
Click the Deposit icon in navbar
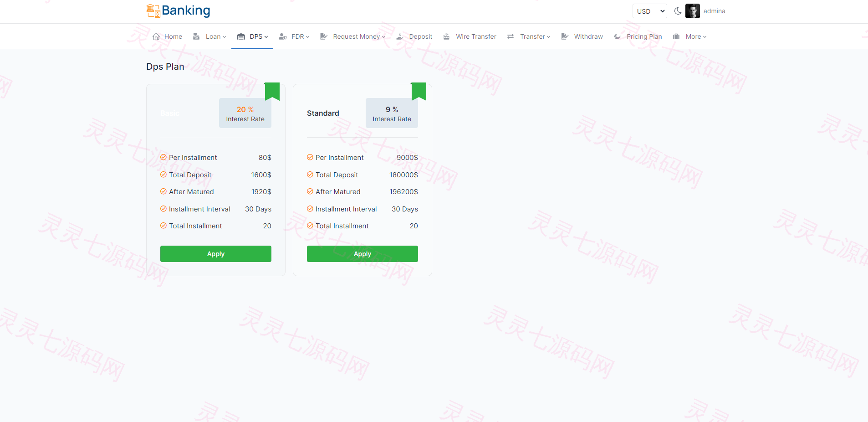pyautogui.click(x=400, y=36)
